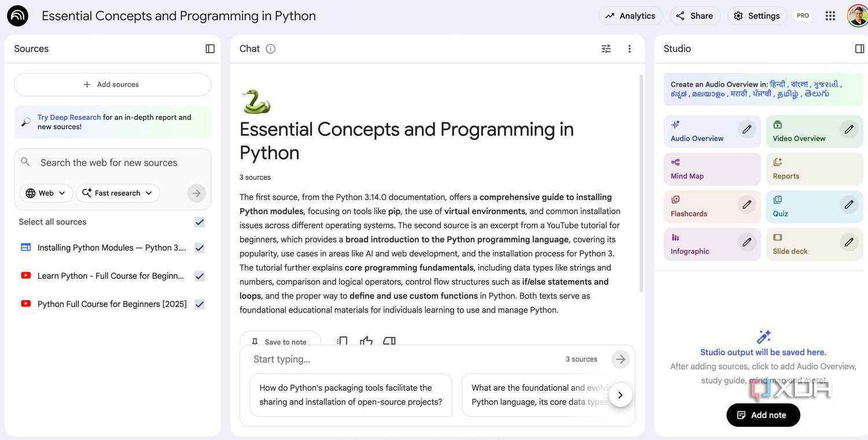The width and height of the screenshot is (868, 440).
Task: Click the Chat info icon
Action: coord(270,49)
